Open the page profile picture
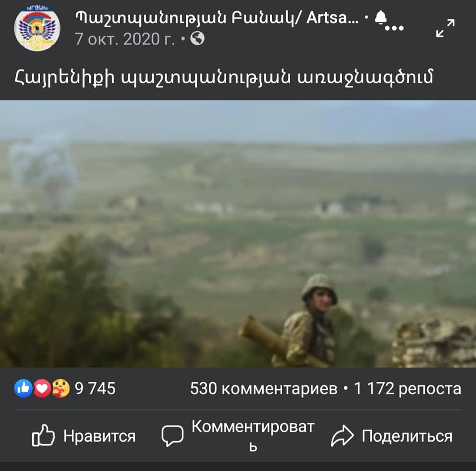The image size is (476, 471). pyautogui.click(x=37, y=28)
